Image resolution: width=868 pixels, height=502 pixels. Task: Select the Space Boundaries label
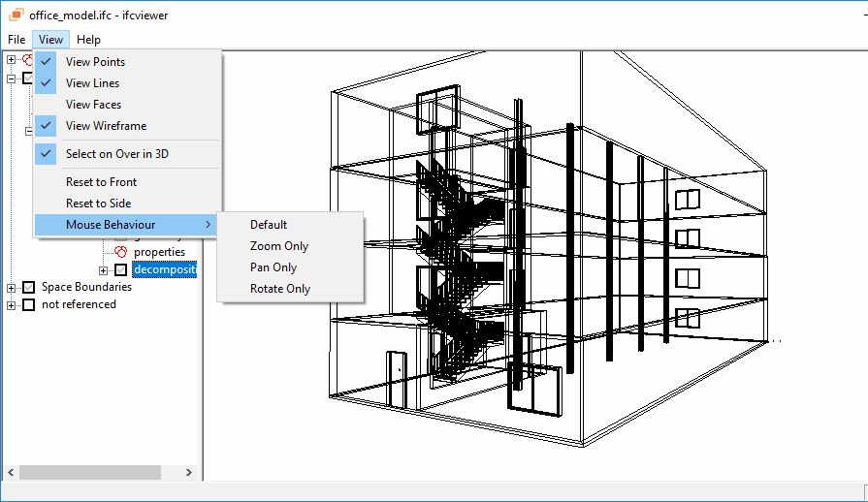click(86, 287)
